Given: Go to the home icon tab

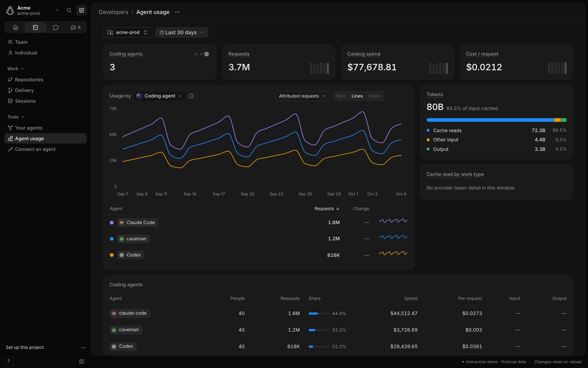Looking at the screenshot, I should point(16,27).
